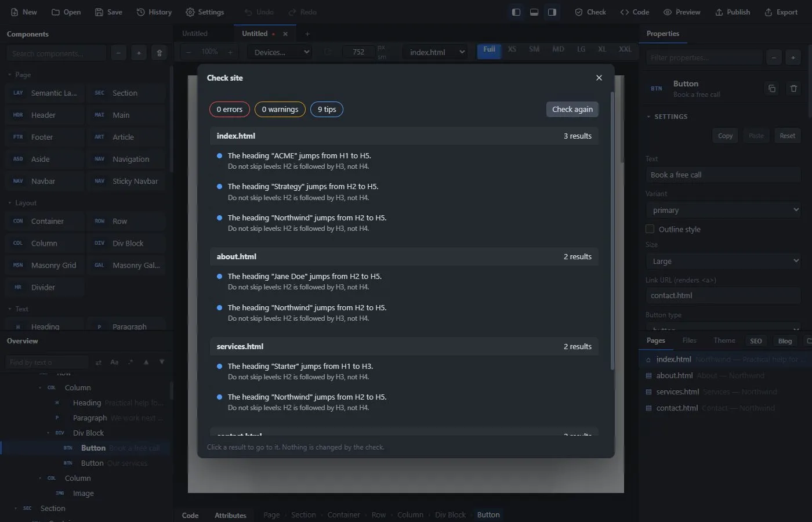Click the Check again button
The height and width of the screenshot is (522, 812).
(x=572, y=109)
